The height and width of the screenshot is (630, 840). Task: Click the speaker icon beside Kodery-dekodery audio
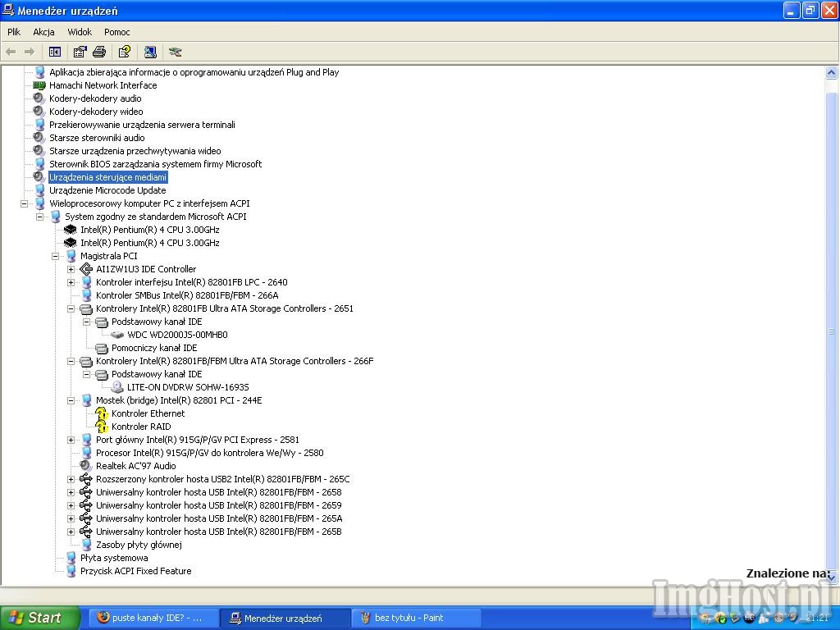(39, 98)
